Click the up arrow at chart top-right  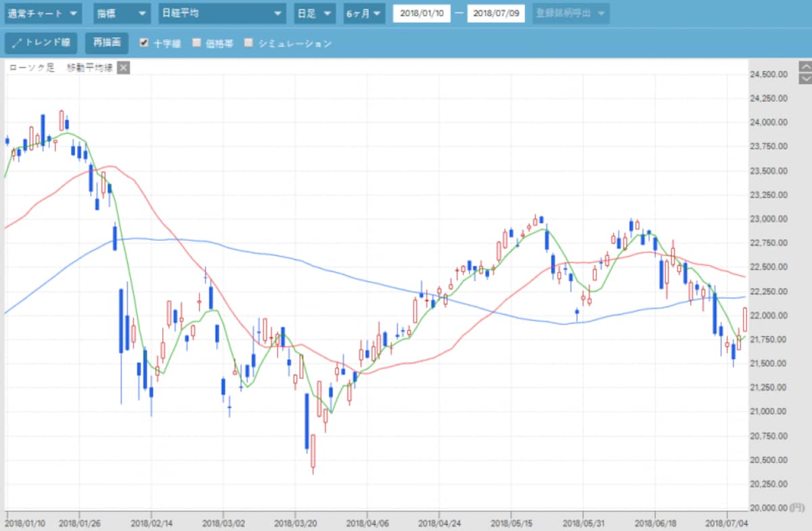pos(805,66)
